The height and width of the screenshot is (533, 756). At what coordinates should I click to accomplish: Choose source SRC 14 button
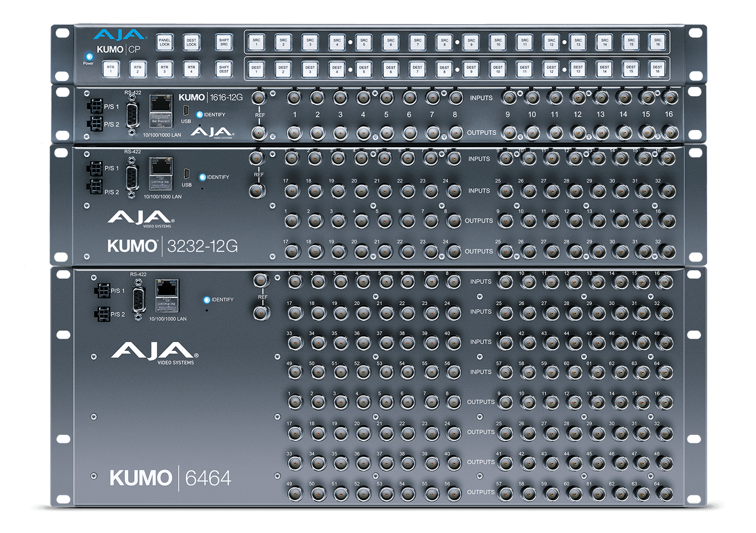coord(605,42)
